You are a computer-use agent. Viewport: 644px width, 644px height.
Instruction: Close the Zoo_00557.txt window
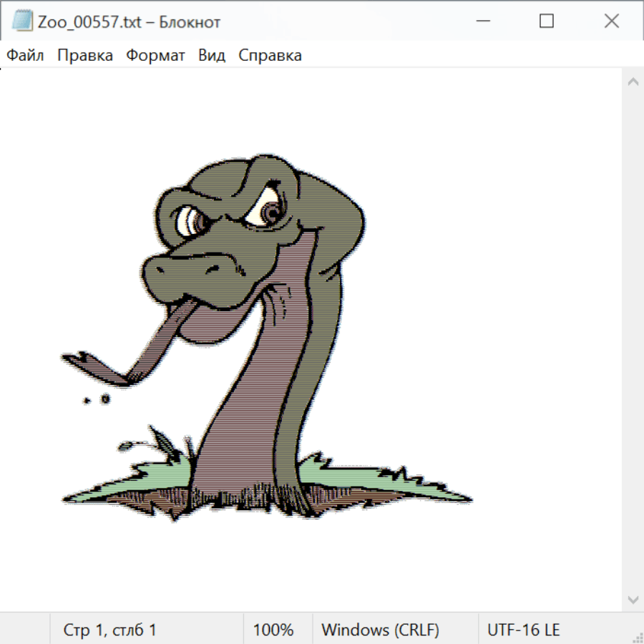tap(611, 21)
